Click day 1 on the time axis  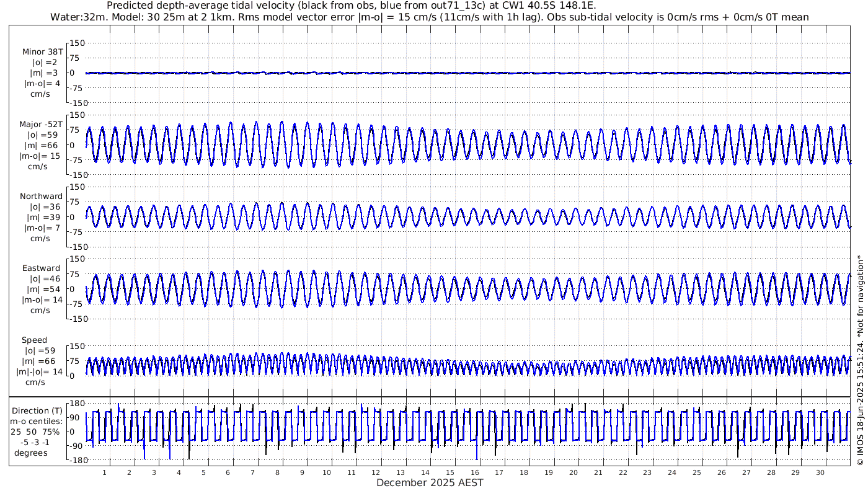tap(105, 472)
